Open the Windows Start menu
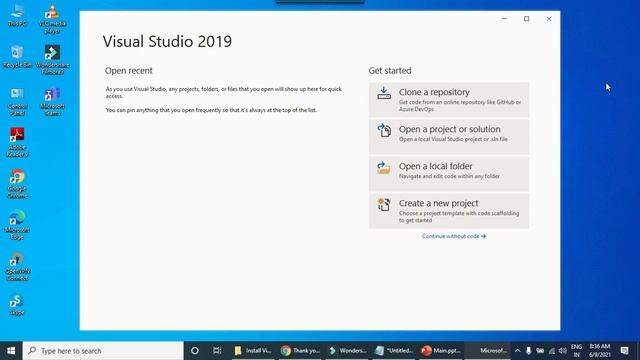640x360 pixels. pos(11,351)
